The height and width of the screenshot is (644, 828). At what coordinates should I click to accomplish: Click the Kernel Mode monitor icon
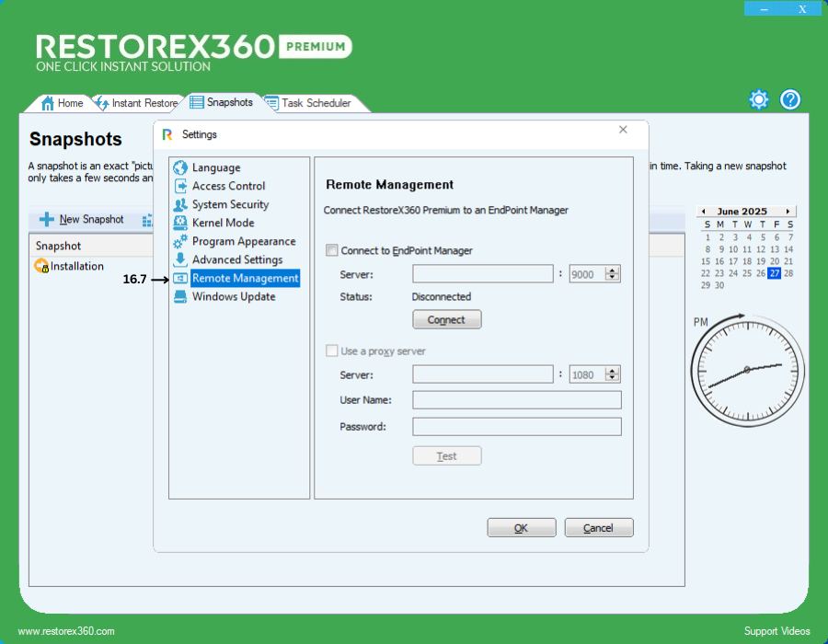pyautogui.click(x=180, y=223)
